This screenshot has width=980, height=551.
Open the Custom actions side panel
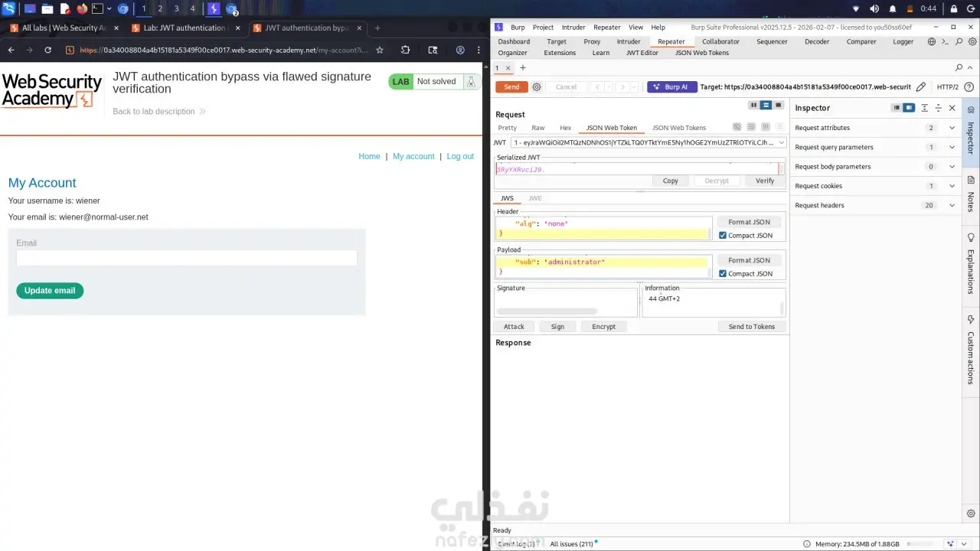pyautogui.click(x=971, y=350)
